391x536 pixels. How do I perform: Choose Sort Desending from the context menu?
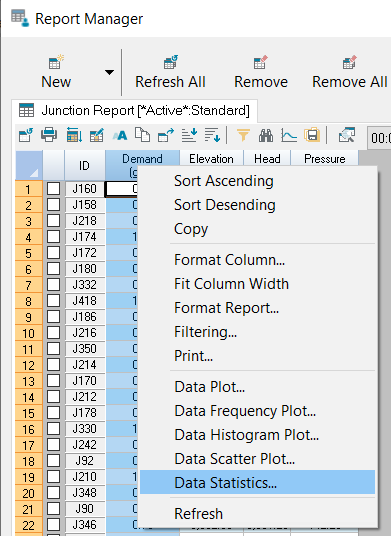[257, 205]
